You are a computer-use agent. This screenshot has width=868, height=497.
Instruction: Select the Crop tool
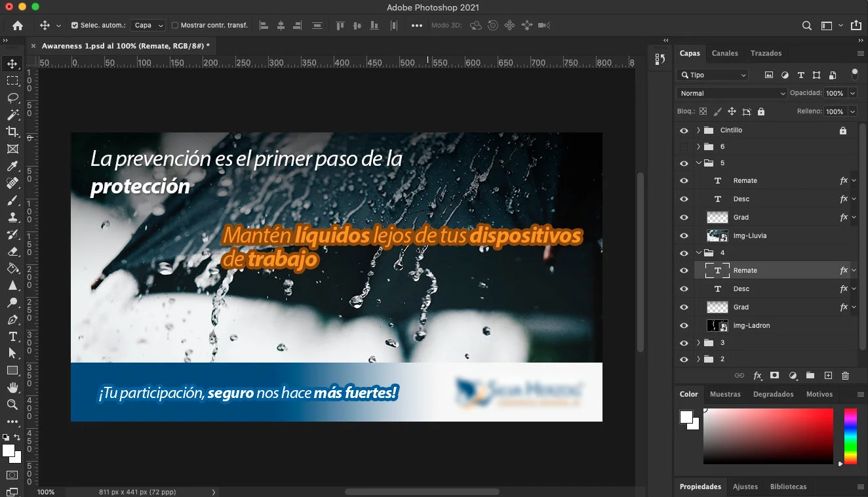[12, 132]
